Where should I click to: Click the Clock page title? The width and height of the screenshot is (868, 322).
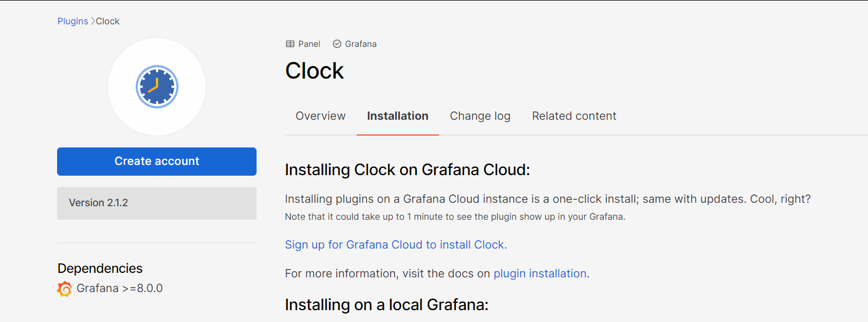(315, 71)
